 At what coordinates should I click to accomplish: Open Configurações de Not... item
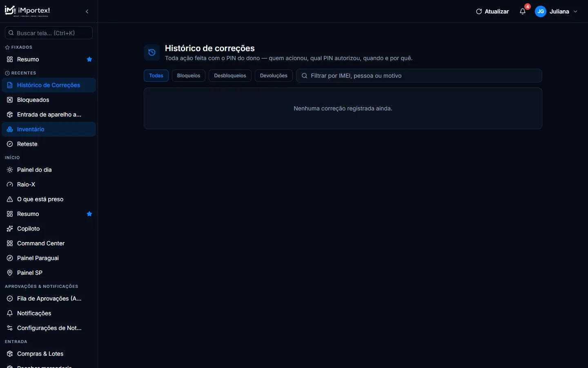pos(49,328)
